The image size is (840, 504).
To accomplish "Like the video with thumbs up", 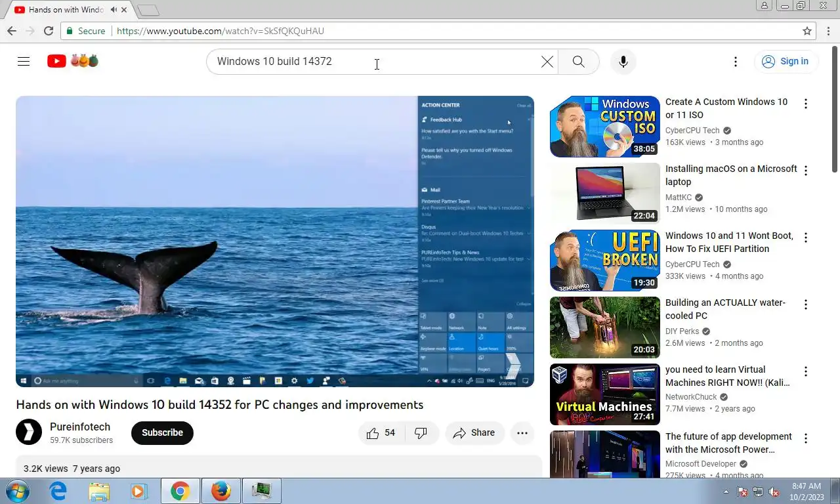I will [x=381, y=432].
